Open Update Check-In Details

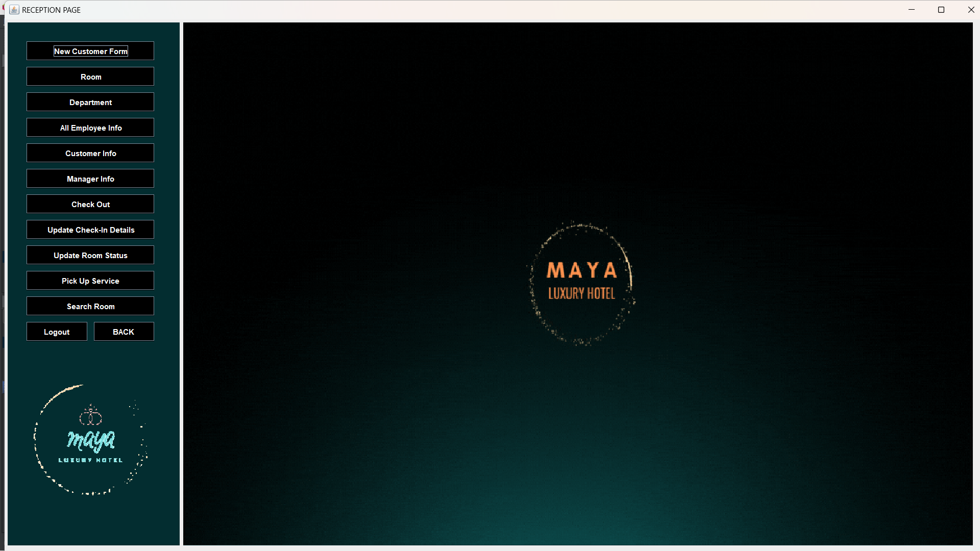pos(90,230)
